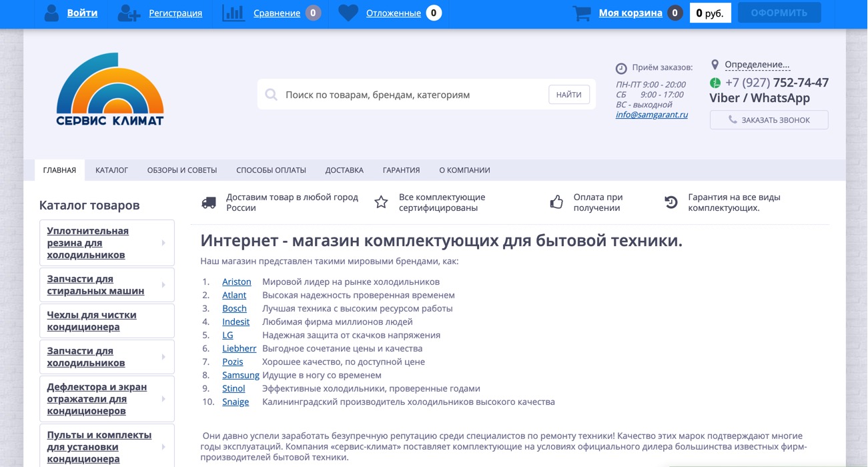The width and height of the screenshot is (868, 467).
Task: Click the magnifier icon in search field
Action: [x=271, y=95]
